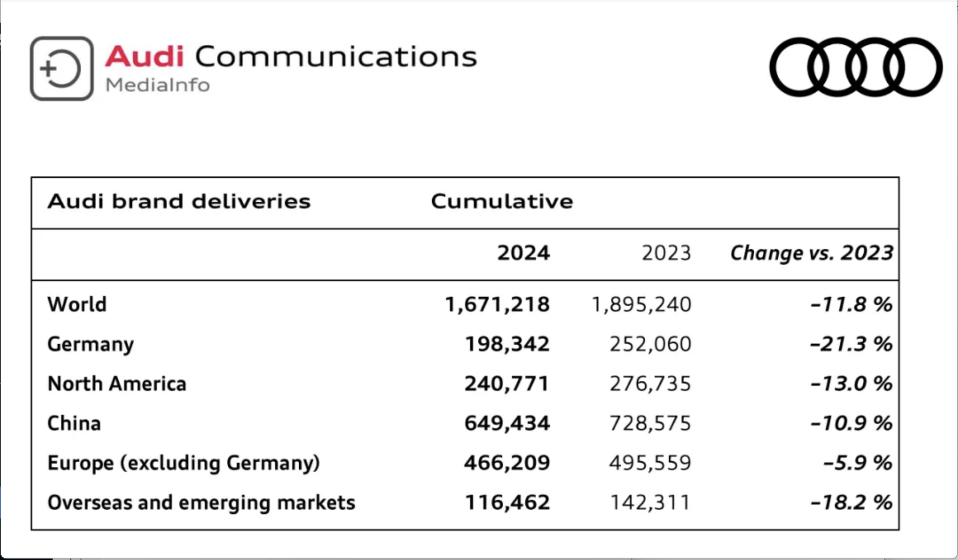958x560 pixels.
Task: Select Europe (excluding Germany) row label
Action: pos(184,463)
